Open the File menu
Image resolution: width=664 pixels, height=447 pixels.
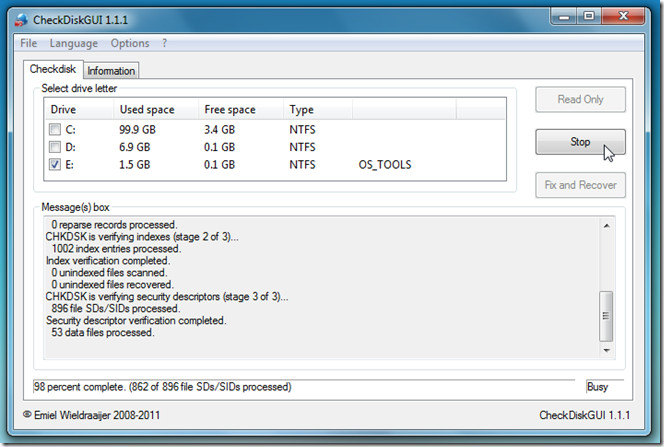pyautogui.click(x=28, y=43)
